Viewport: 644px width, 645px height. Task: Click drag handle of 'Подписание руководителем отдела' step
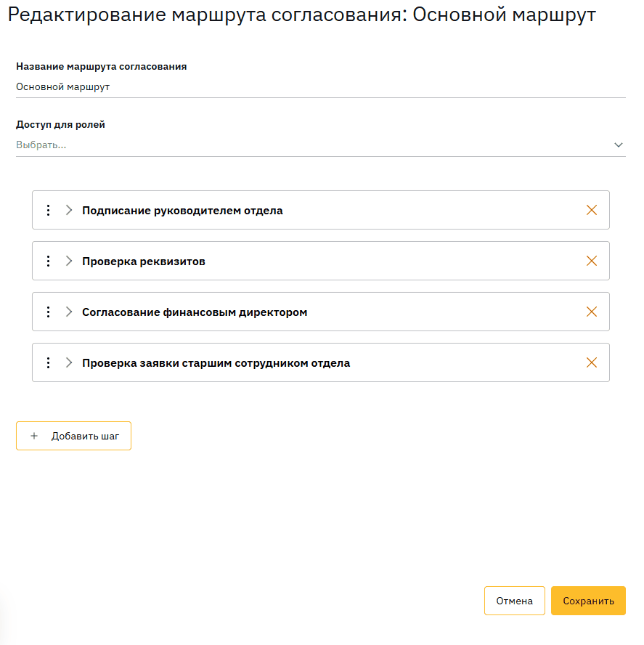[x=48, y=211]
